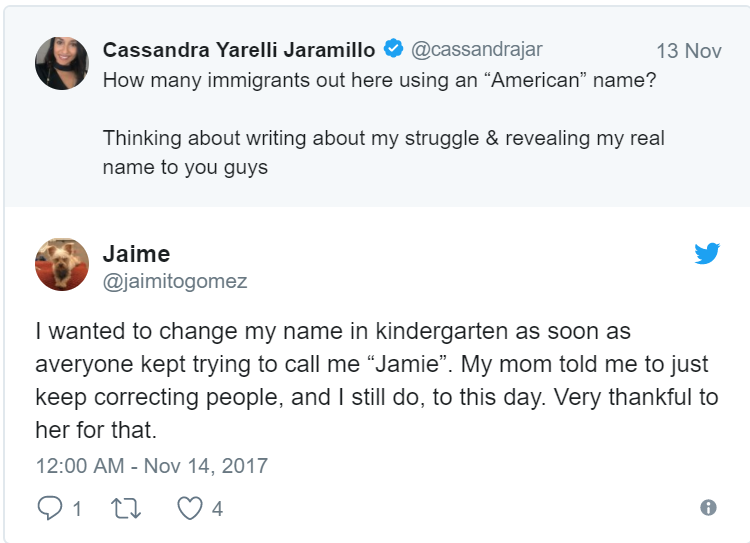Click the like count number 4
Viewport: 750px width, 543px height.
point(217,509)
